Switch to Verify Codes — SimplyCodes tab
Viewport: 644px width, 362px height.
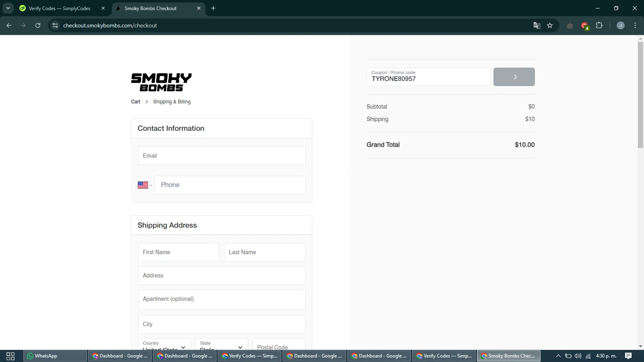(59, 8)
